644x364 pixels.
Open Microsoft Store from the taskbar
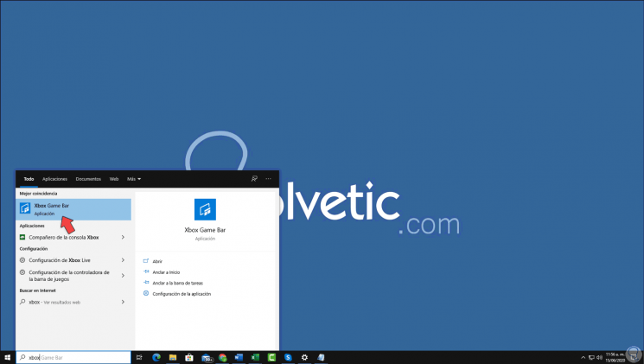pos(189,357)
